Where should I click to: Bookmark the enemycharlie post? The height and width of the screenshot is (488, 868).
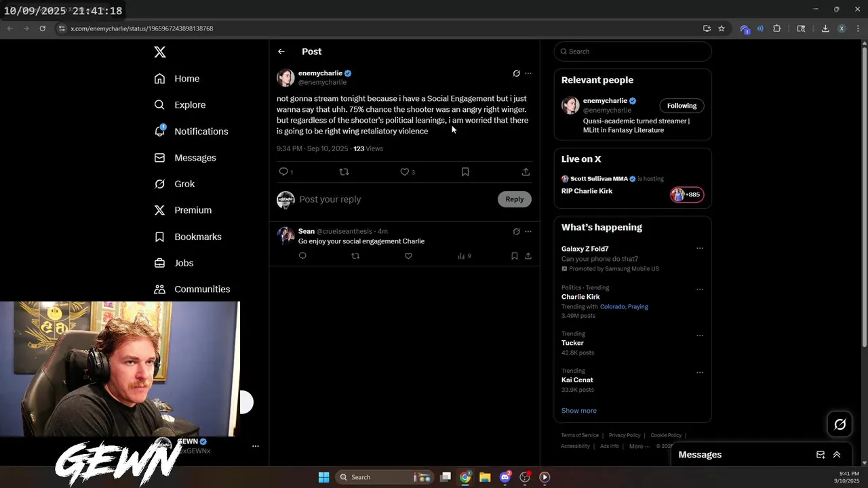[465, 172]
